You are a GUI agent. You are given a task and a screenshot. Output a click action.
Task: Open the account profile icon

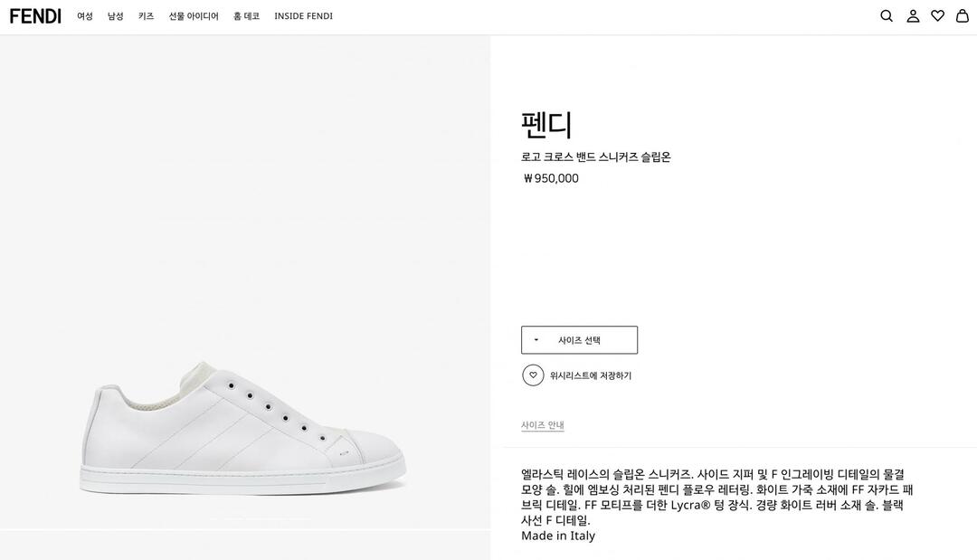913,16
